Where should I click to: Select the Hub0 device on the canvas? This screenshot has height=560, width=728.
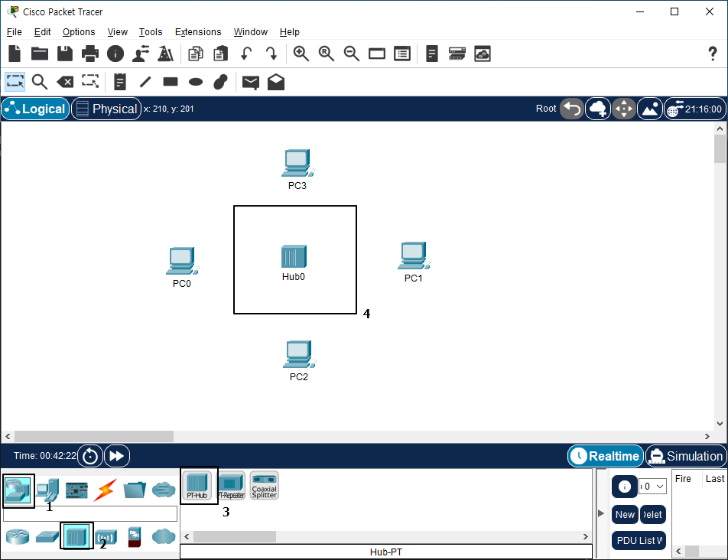tap(294, 256)
